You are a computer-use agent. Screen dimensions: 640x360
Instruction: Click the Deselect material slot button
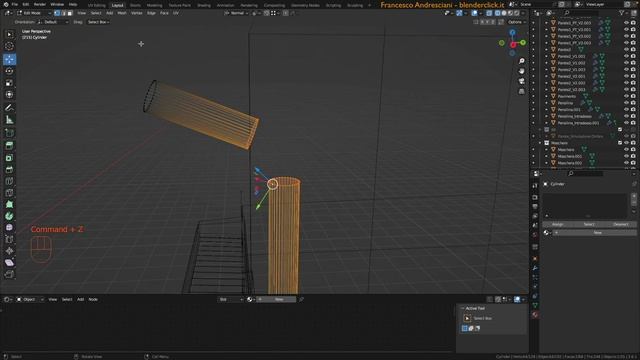point(621,224)
